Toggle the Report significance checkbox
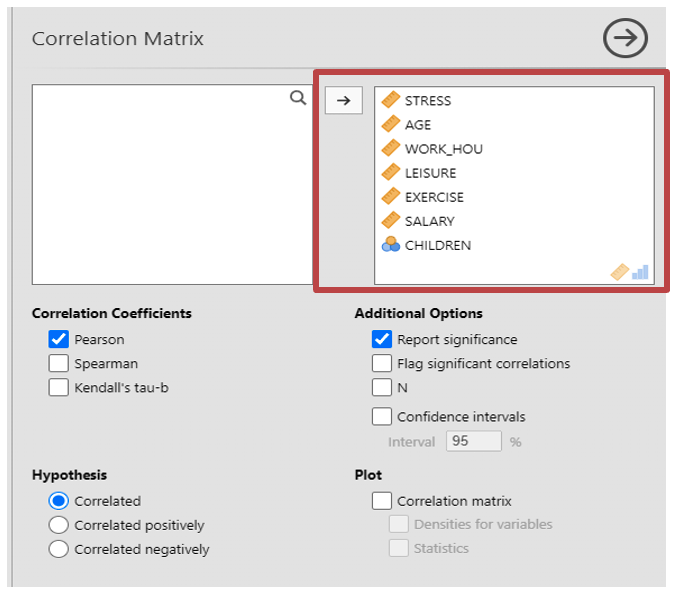Viewport: 673px width, 593px height. (381, 340)
